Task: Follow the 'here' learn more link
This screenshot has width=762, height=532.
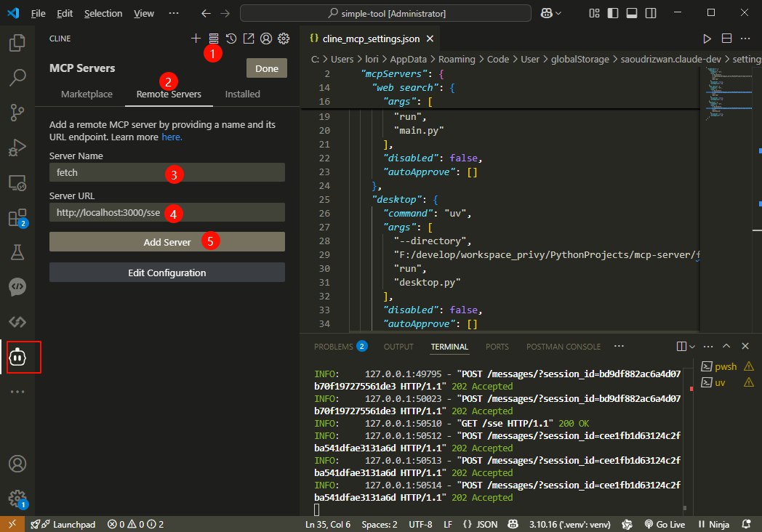Action: pos(172,137)
